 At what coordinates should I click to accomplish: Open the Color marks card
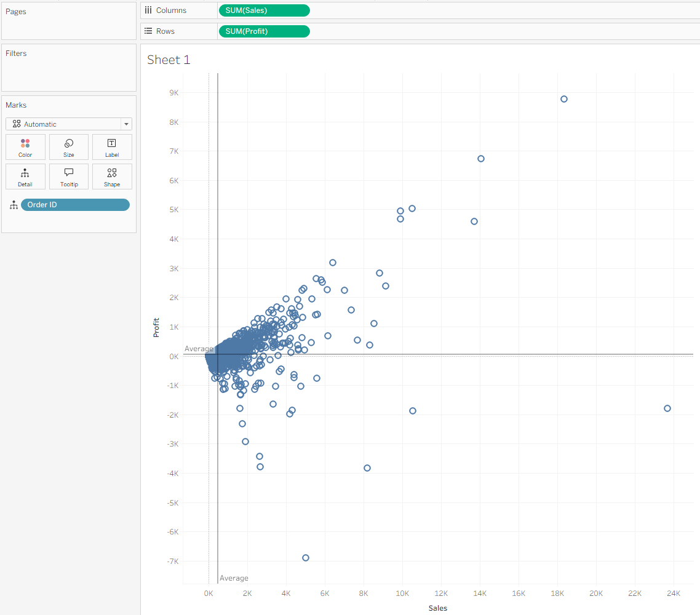(x=25, y=148)
